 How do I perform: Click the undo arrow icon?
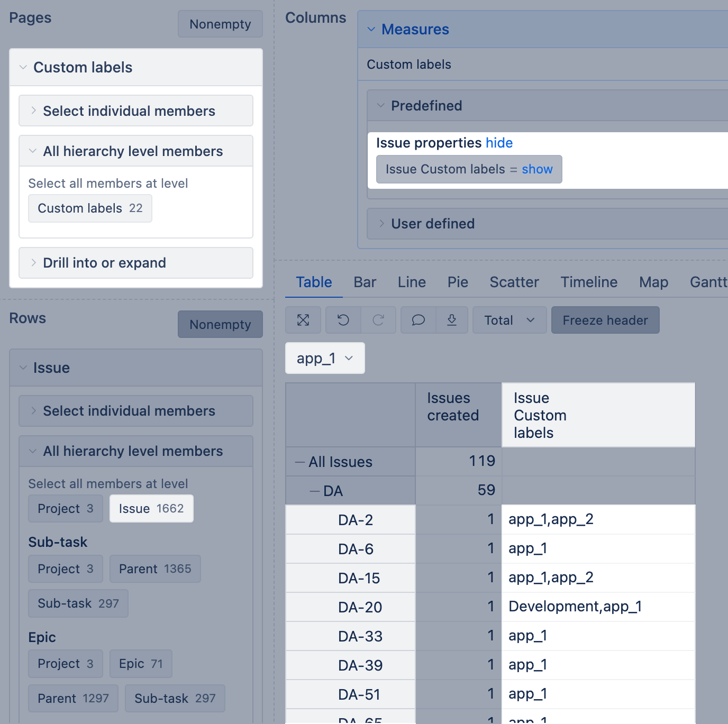click(343, 320)
